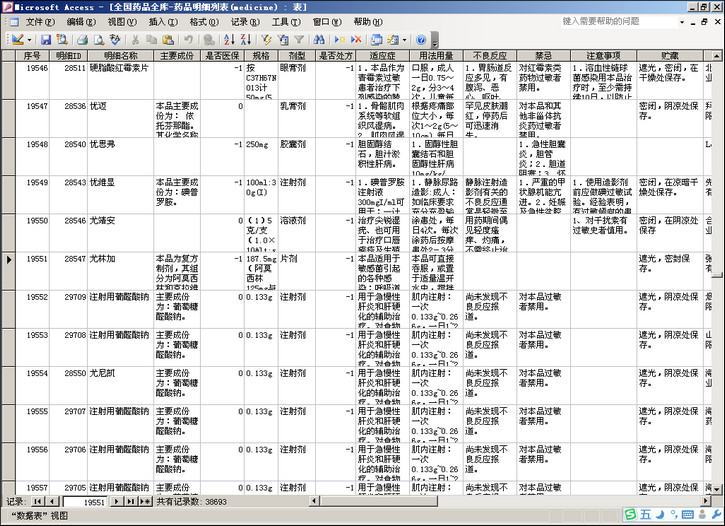The width and height of the screenshot is (725, 526).
Task: Go to the previous record
Action: point(52,501)
